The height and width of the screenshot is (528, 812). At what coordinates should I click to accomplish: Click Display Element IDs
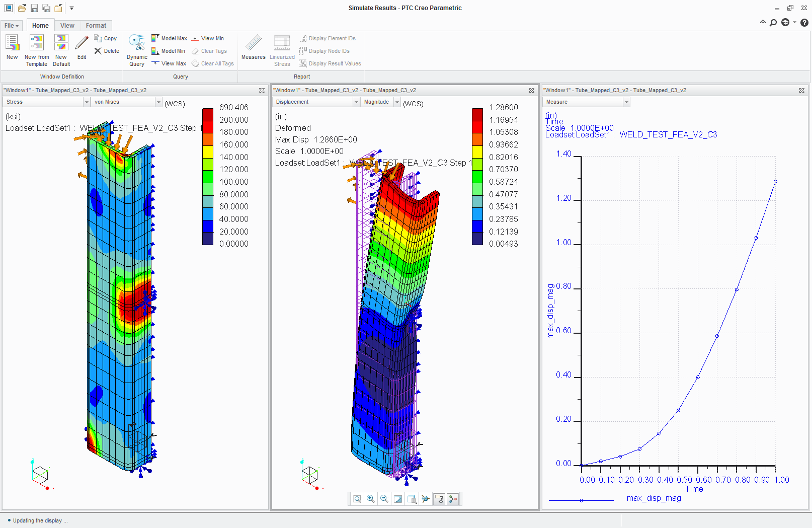click(328, 38)
